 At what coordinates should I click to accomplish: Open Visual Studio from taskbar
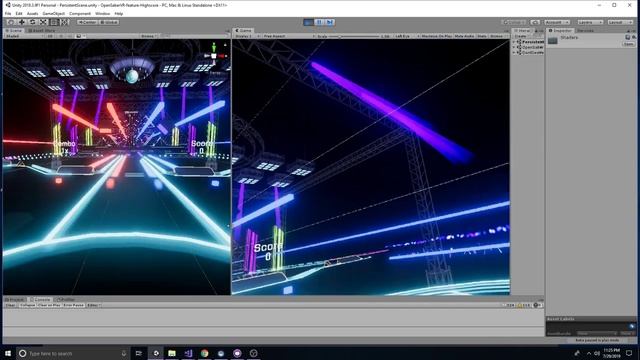coord(188,353)
